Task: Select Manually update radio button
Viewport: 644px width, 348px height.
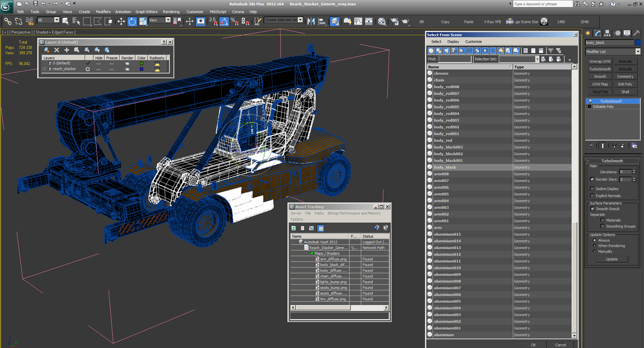Action: 594,251
